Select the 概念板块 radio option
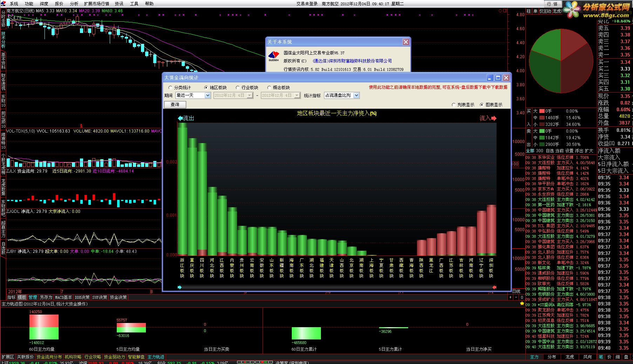The height and width of the screenshot is (364, 633). (x=279, y=87)
